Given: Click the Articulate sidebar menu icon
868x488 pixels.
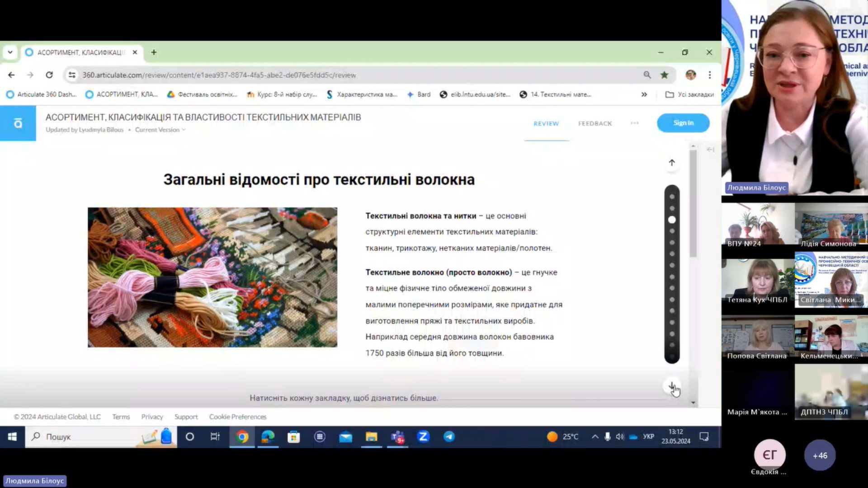Looking at the screenshot, I should pyautogui.click(x=18, y=123).
